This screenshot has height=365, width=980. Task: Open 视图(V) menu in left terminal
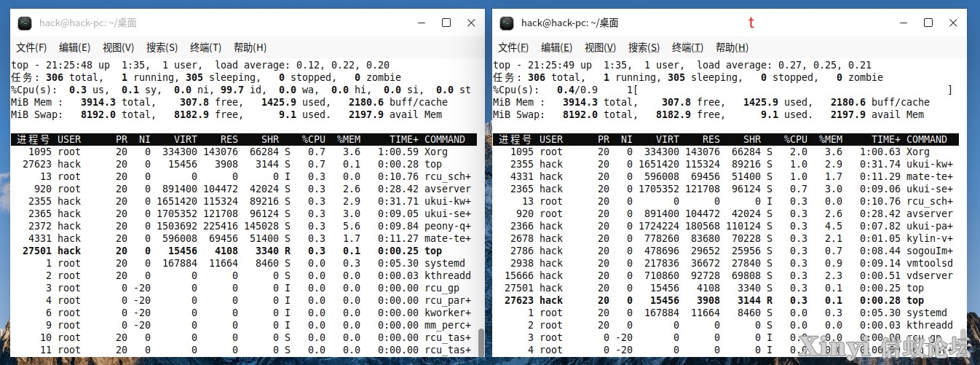point(119,47)
